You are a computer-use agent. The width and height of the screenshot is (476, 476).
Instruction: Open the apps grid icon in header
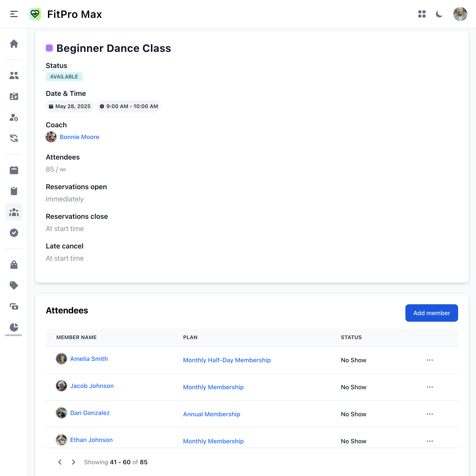coord(422,14)
